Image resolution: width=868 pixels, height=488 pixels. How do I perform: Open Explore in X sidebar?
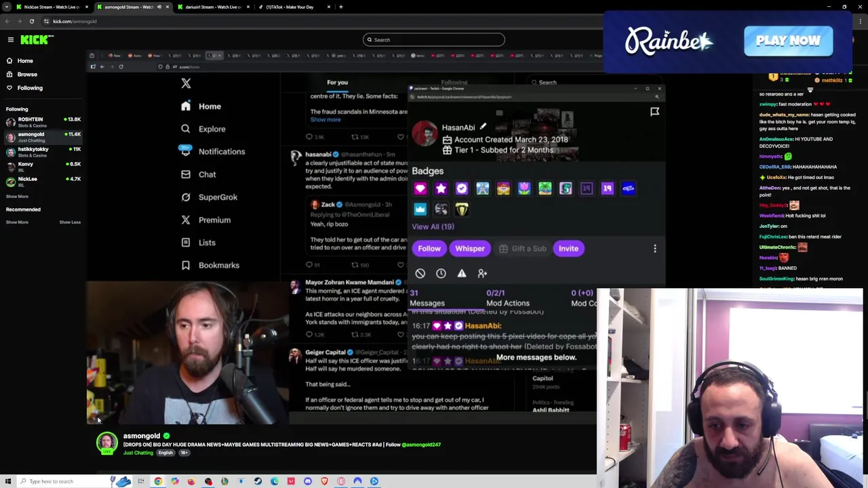[203, 129]
